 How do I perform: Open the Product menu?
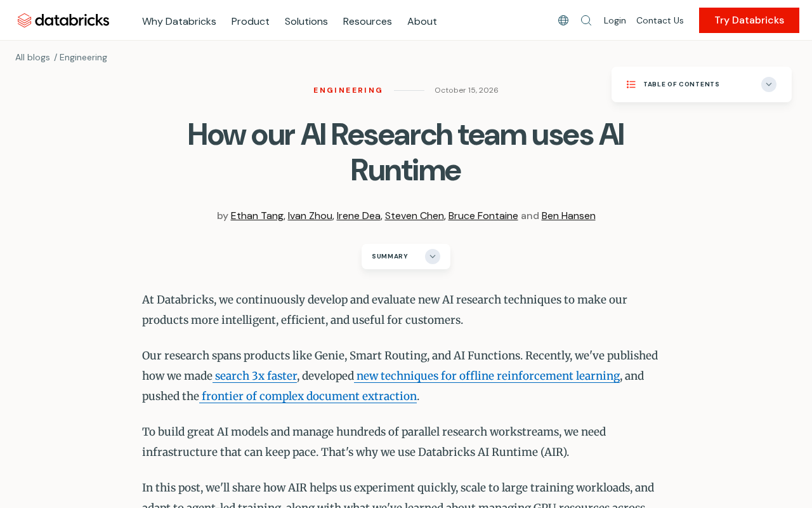(251, 21)
